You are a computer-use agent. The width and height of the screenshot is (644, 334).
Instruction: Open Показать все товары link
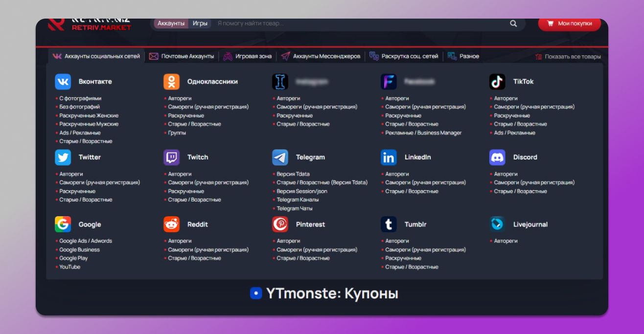coord(568,57)
